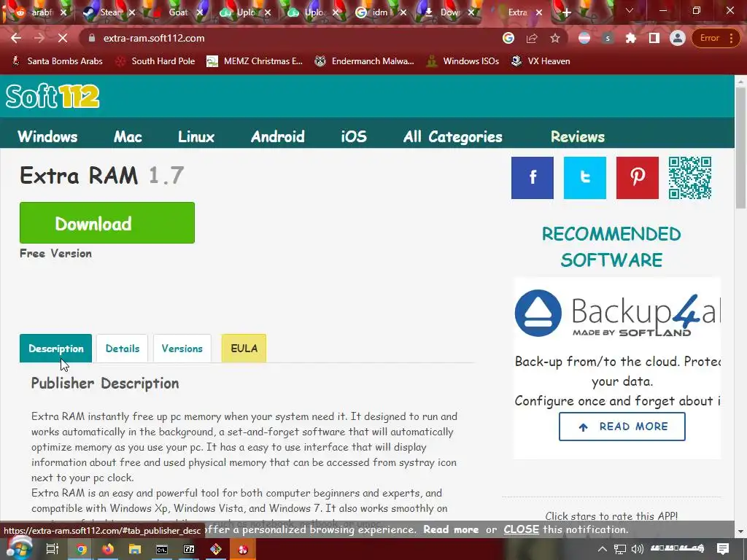Expand the tab search chevron
The width and height of the screenshot is (747, 560).
pos(630,10)
